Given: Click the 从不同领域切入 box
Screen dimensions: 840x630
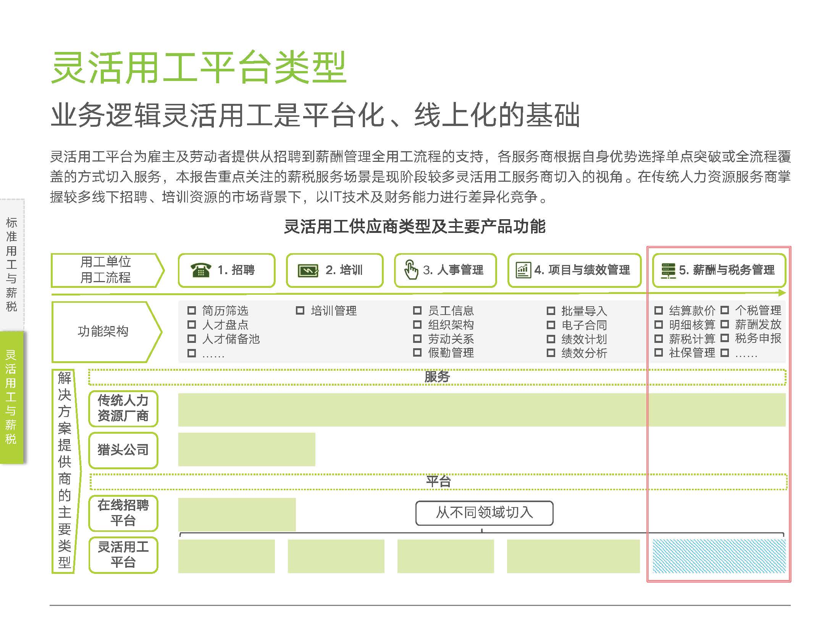Looking at the screenshot, I should [x=484, y=513].
